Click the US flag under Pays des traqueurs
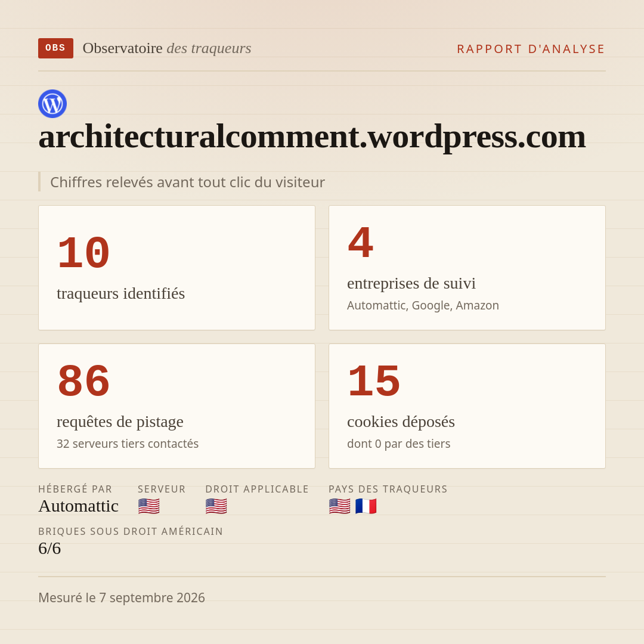 pos(340,506)
